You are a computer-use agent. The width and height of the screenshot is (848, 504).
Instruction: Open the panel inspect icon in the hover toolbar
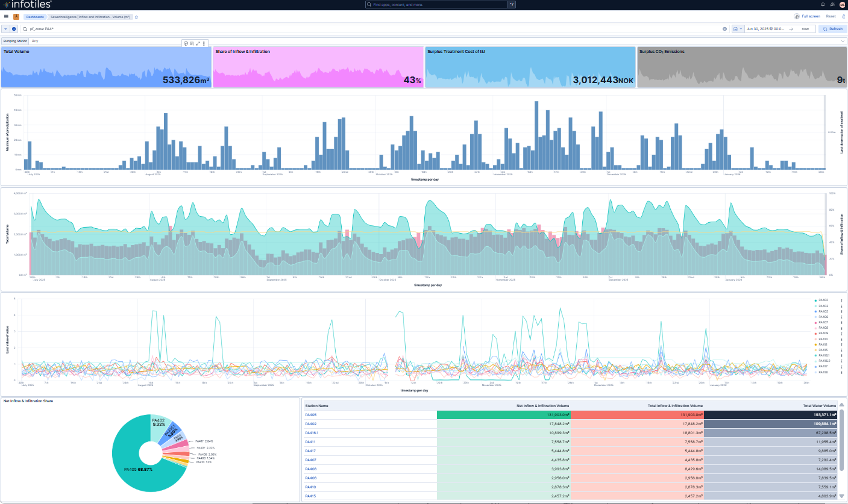click(192, 43)
